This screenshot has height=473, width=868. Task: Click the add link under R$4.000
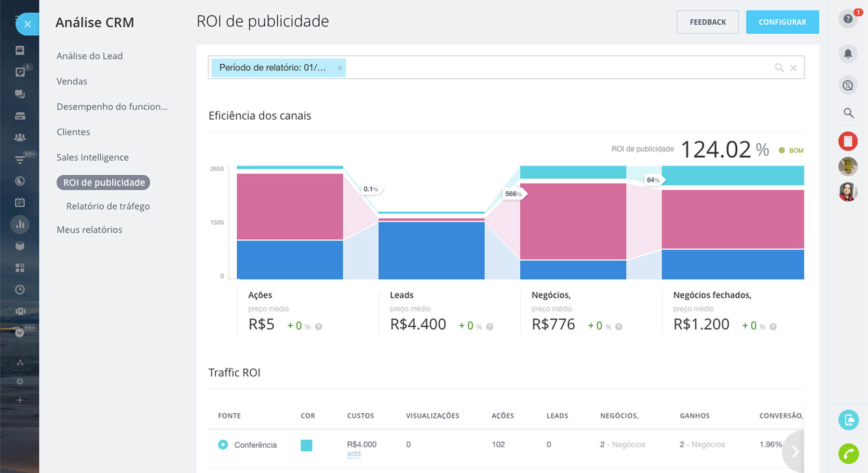click(353, 454)
